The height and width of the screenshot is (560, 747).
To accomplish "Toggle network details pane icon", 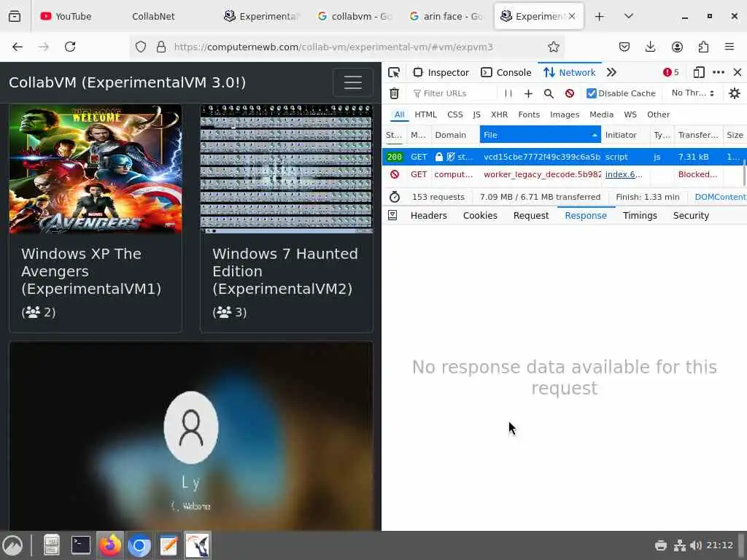I will (392, 215).
